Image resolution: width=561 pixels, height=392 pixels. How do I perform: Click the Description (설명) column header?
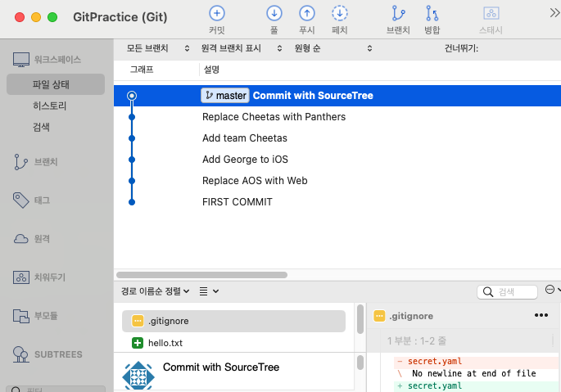coord(211,70)
